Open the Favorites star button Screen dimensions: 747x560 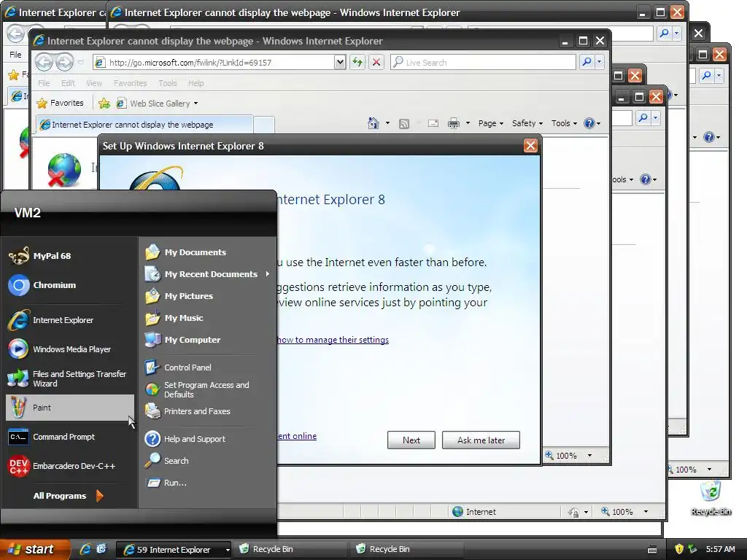click(x=61, y=103)
